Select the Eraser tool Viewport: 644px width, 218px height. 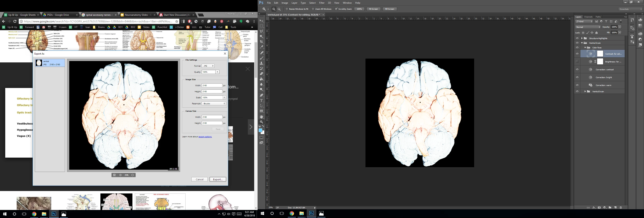[261, 74]
